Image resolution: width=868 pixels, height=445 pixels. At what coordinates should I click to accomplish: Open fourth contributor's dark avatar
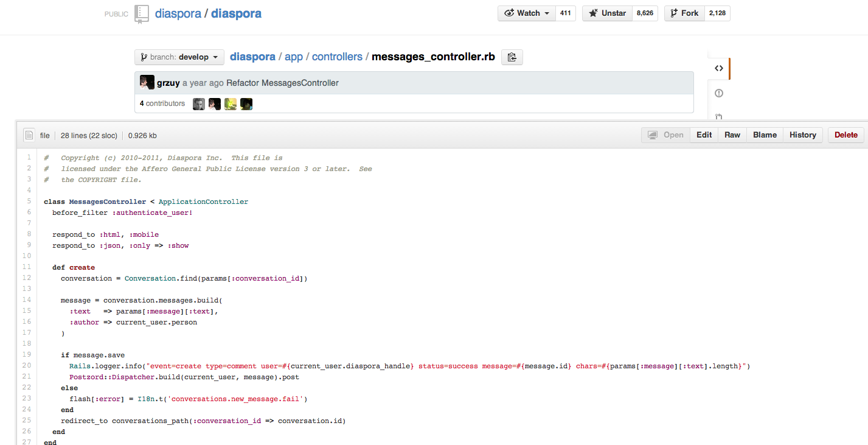coord(246,104)
